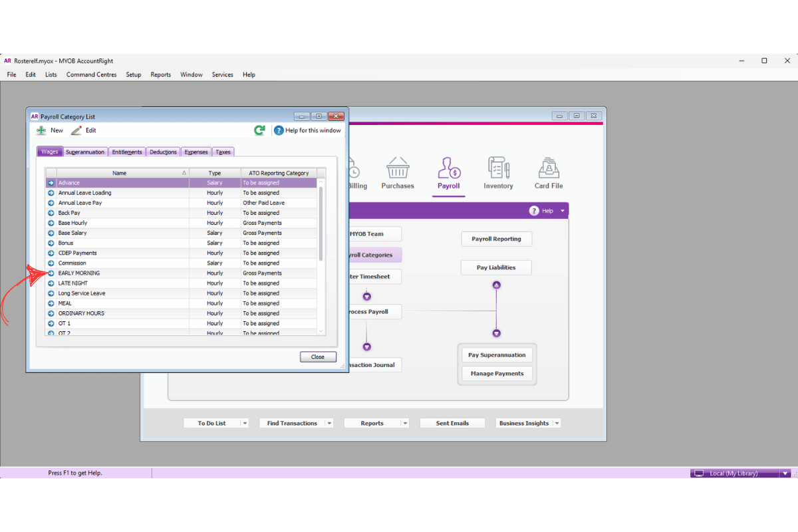Open the Services menu
This screenshot has width=798, height=532.
click(x=223, y=74)
